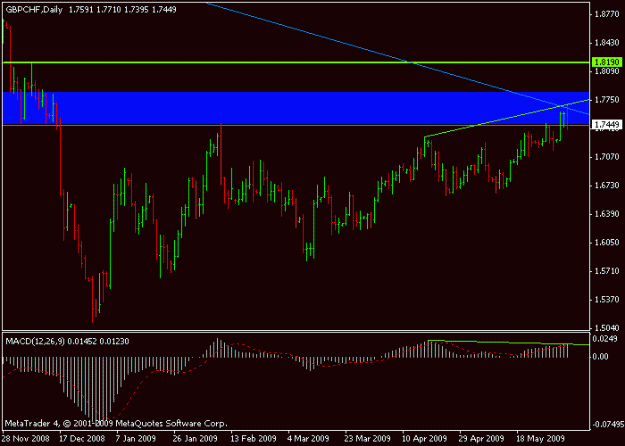Click the 1.7070 price axis value

coord(607,157)
